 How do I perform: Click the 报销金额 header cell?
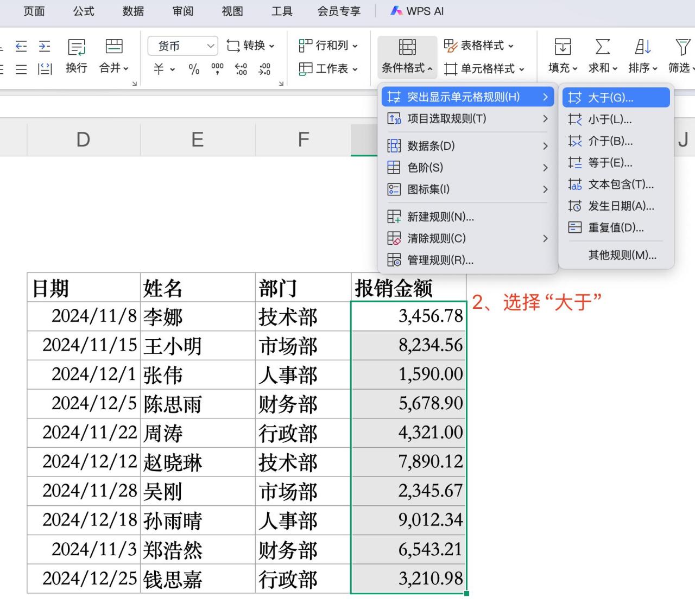[x=408, y=288]
